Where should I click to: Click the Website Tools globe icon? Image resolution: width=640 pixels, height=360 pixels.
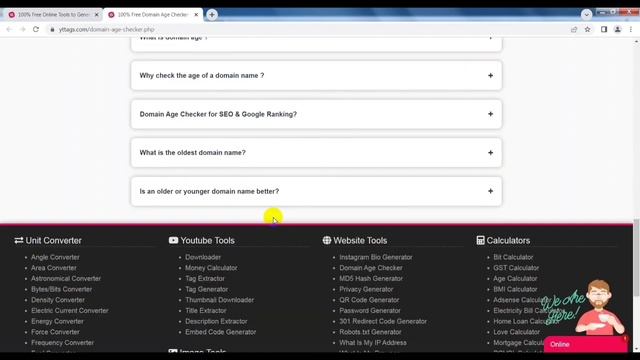pyautogui.click(x=327, y=240)
